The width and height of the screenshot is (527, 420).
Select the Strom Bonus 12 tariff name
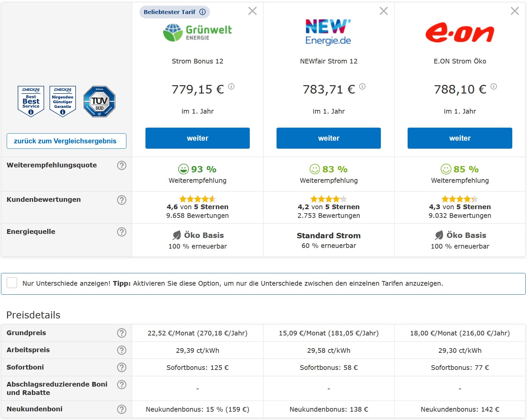pyautogui.click(x=197, y=61)
